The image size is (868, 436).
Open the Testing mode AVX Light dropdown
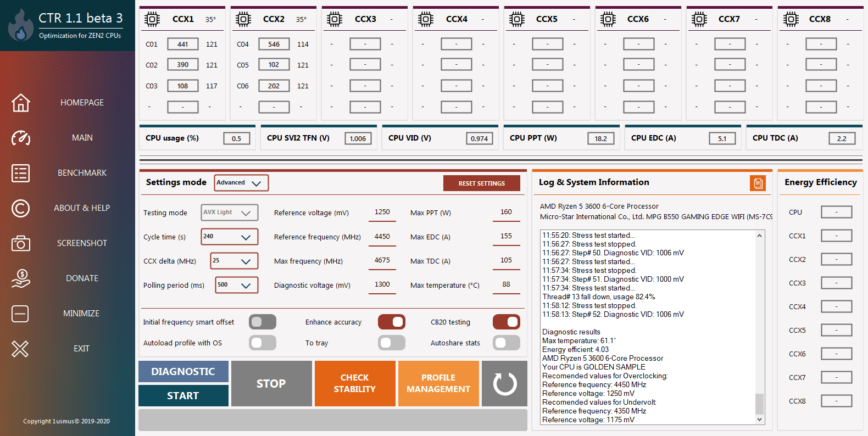point(229,213)
